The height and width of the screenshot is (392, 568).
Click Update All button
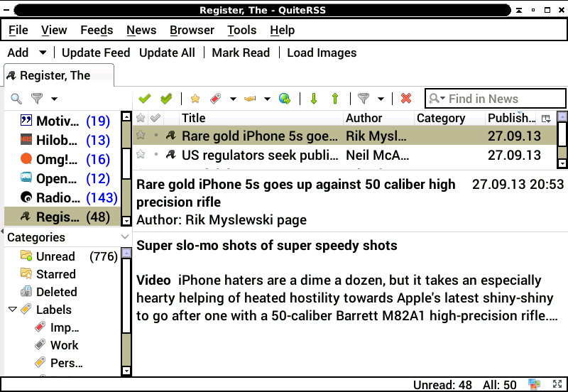[x=167, y=53]
